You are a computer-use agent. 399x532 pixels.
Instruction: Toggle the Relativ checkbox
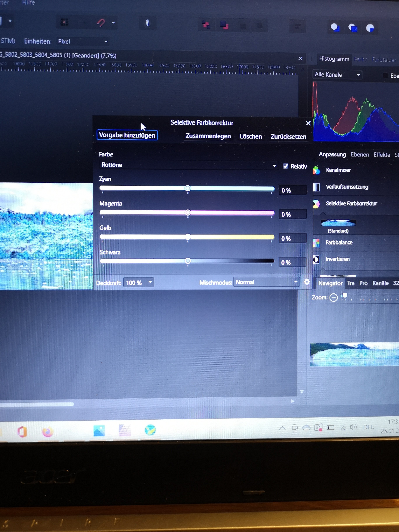(286, 166)
